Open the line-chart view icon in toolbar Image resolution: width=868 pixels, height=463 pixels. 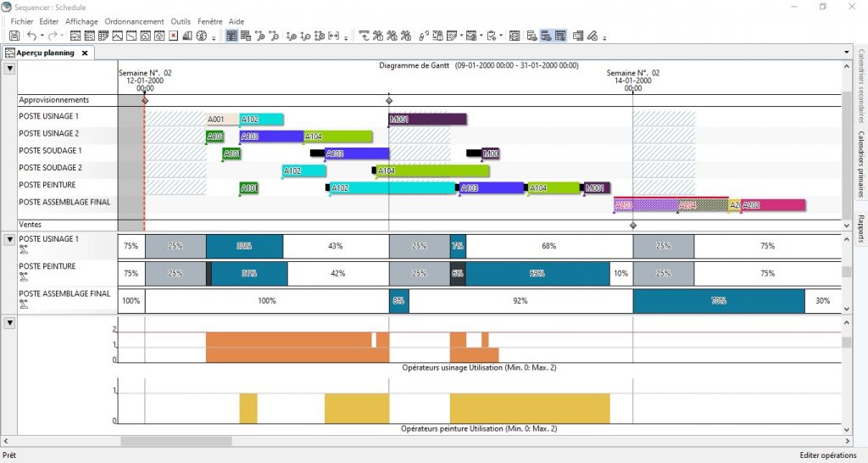coord(117,36)
